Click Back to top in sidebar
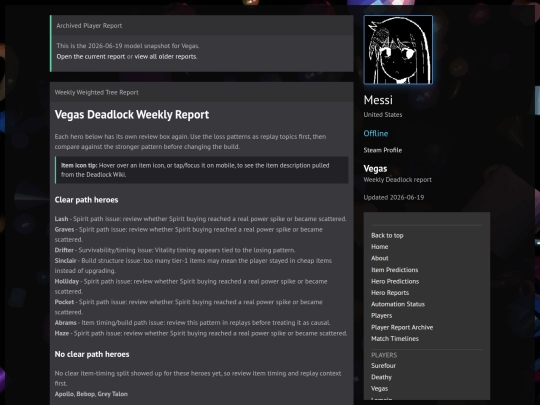 387,236
